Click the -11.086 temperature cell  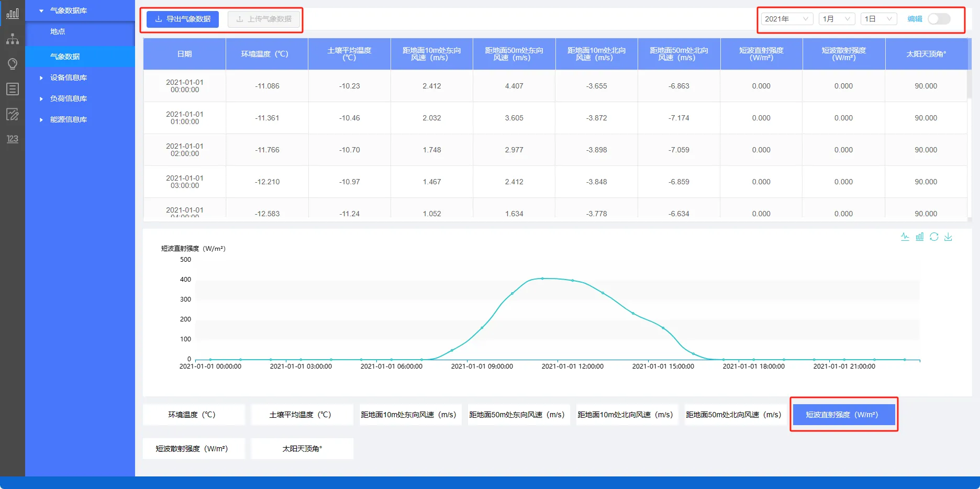(267, 86)
